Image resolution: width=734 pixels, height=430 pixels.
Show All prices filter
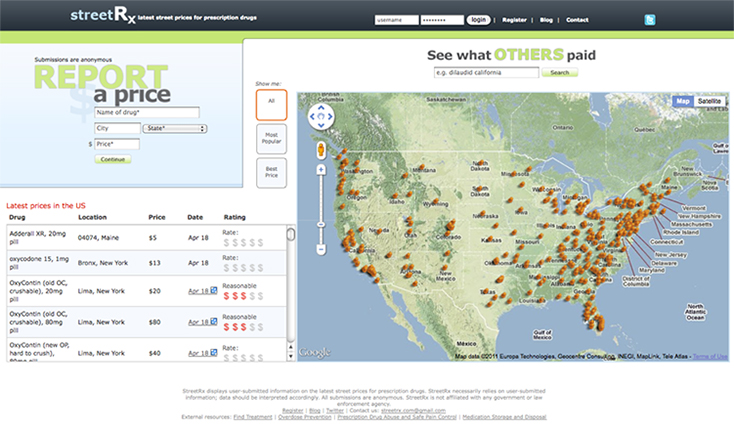[272, 105]
